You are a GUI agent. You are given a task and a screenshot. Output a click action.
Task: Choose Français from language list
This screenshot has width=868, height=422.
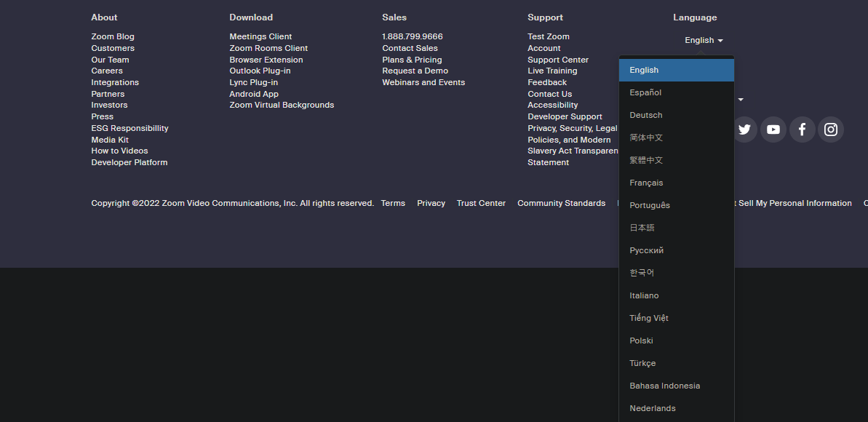pos(677,183)
